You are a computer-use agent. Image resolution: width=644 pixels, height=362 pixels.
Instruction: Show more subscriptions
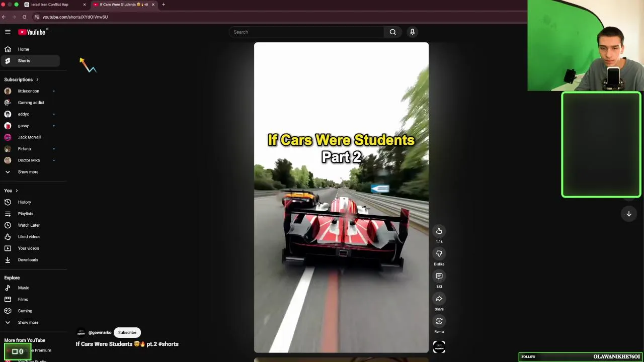[30, 172]
